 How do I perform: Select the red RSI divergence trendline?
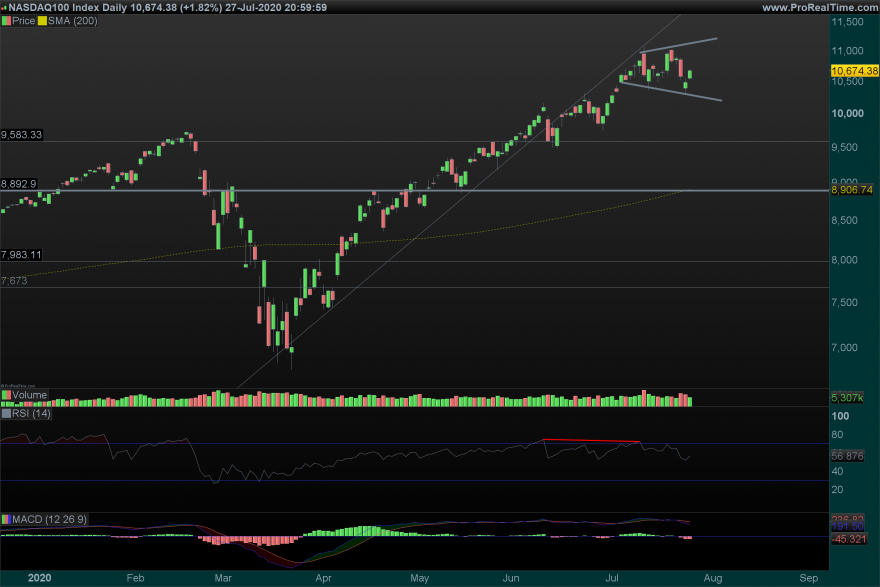(x=591, y=441)
